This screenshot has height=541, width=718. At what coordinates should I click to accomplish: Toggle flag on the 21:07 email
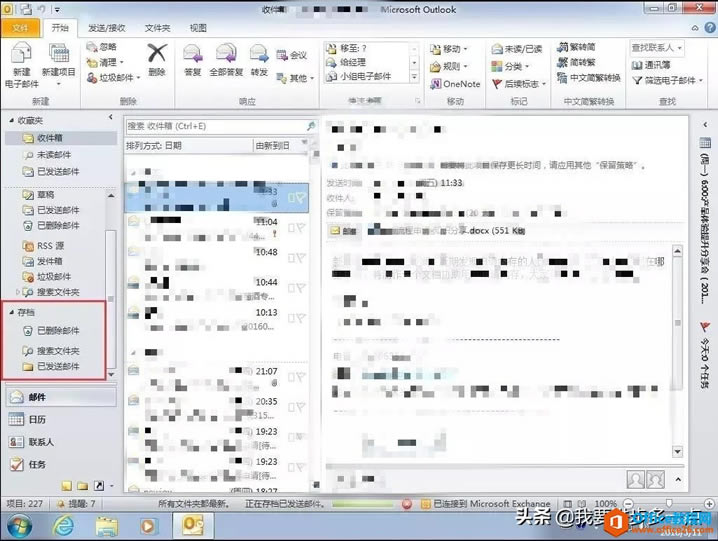pos(300,377)
